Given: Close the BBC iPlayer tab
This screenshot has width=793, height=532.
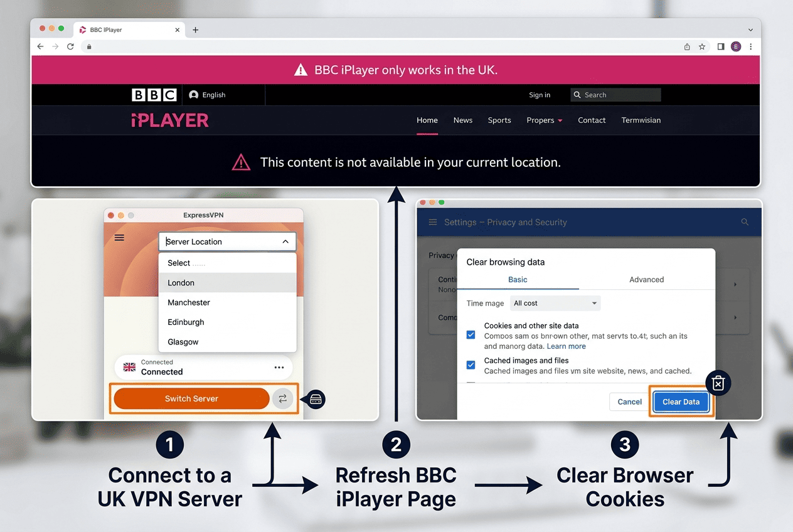Looking at the screenshot, I should point(178,29).
